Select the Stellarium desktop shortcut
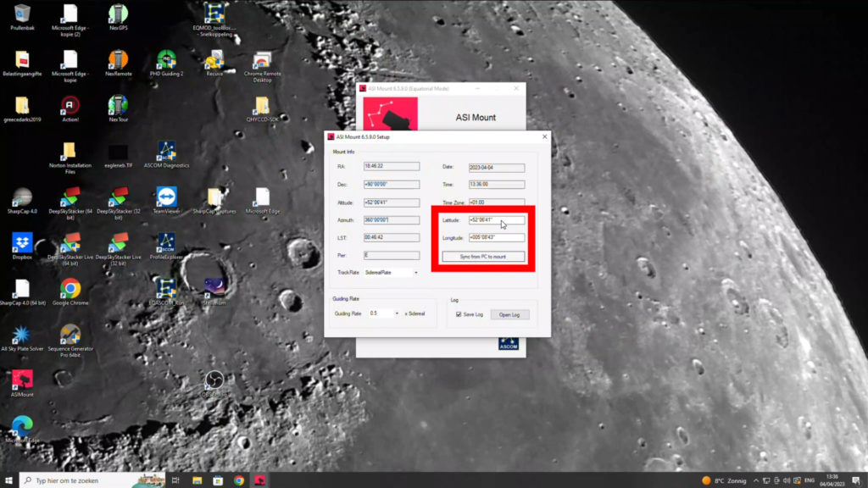This screenshot has height=488, width=868. point(214,293)
